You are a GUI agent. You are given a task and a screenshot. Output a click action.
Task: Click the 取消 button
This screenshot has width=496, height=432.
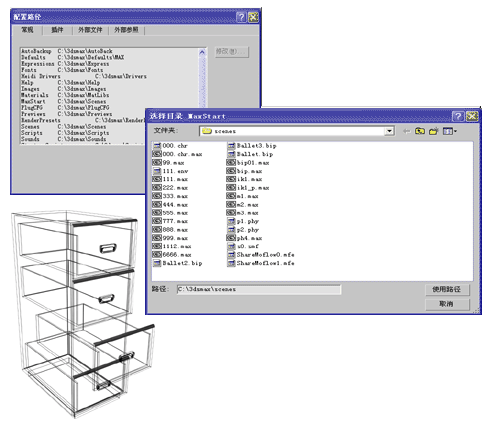coord(447,304)
